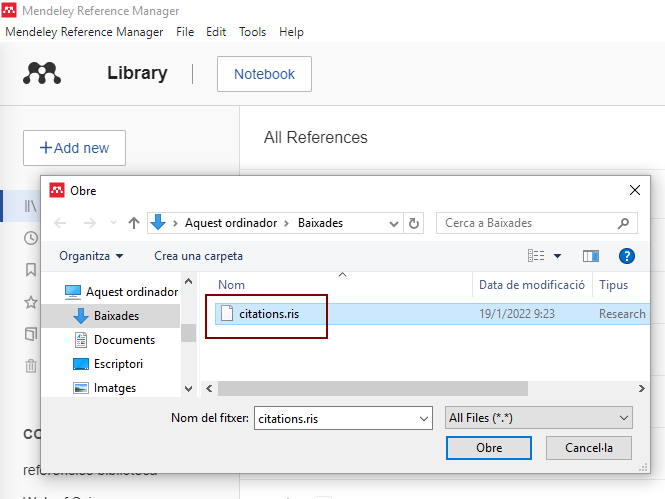Click the citations.ris file icon
665x499 pixels.
click(x=227, y=313)
